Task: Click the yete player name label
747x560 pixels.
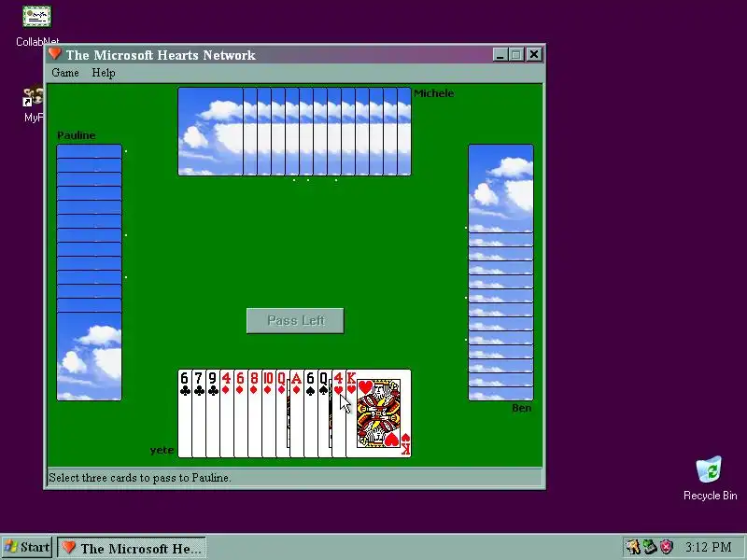Action: (x=162, y=450)
